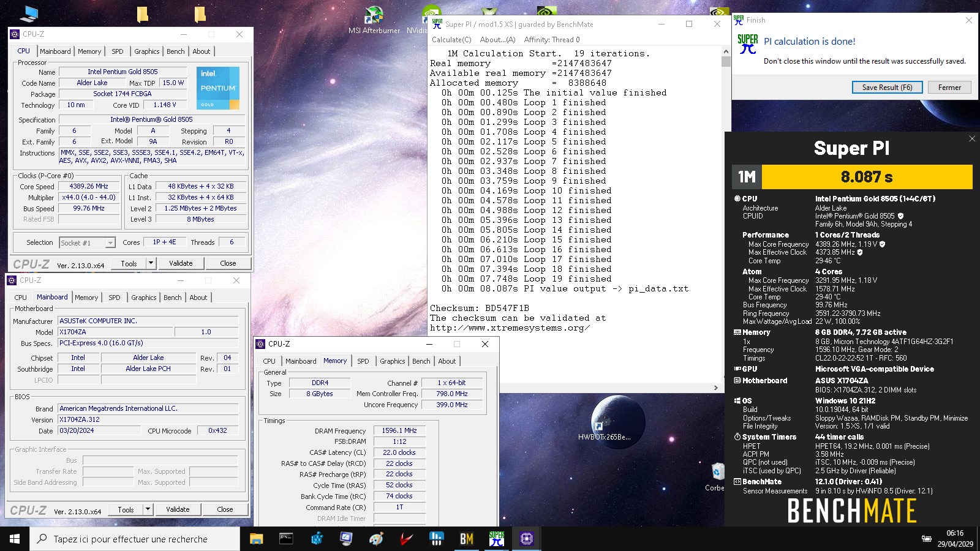Open About tab in CPU-Z Memory window
The width and height of the screenshot is (980, 551).
(447, 361)
